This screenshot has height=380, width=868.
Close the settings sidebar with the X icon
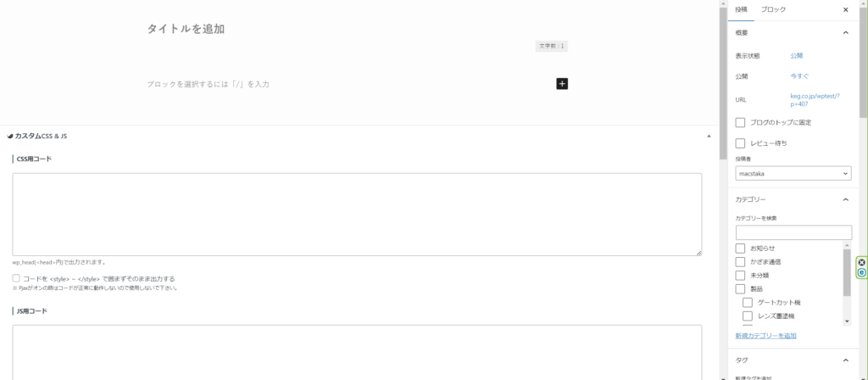845,9
